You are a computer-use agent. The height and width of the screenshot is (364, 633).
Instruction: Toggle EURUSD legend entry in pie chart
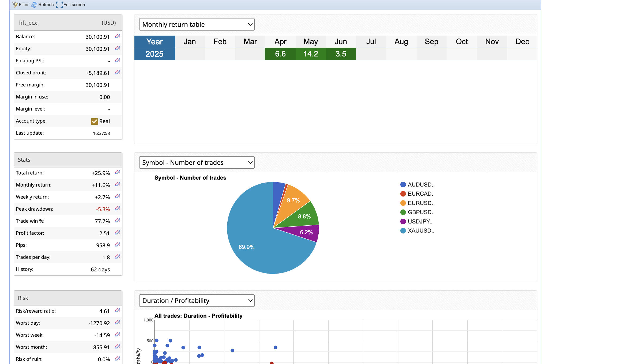coord(417,203)
